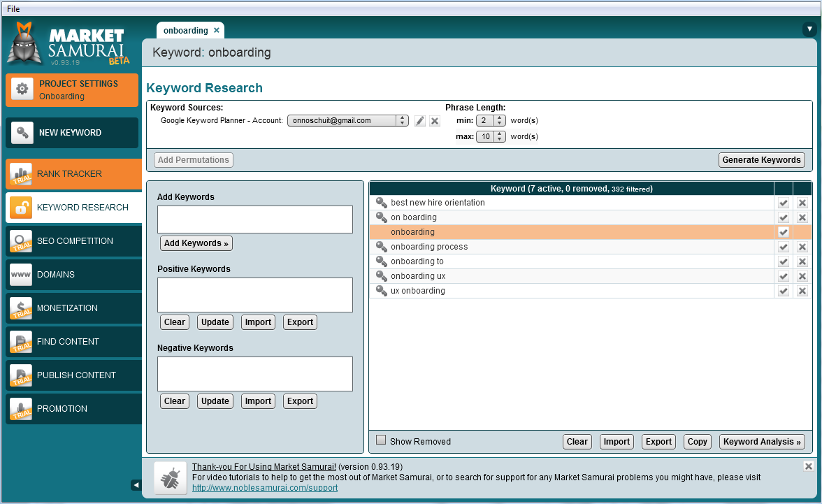822x504 pixels.
Task: Import Negative Keywords
Action: point(258,401)
